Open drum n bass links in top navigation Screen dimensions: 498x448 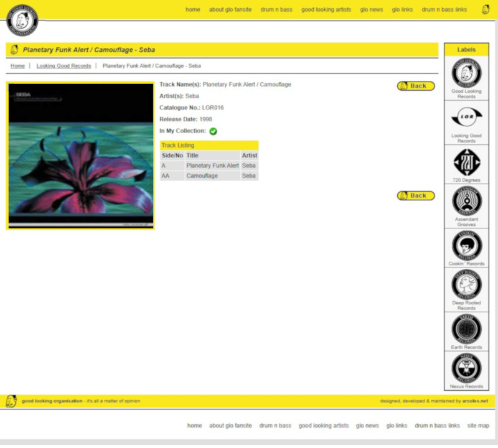[444, 9]
